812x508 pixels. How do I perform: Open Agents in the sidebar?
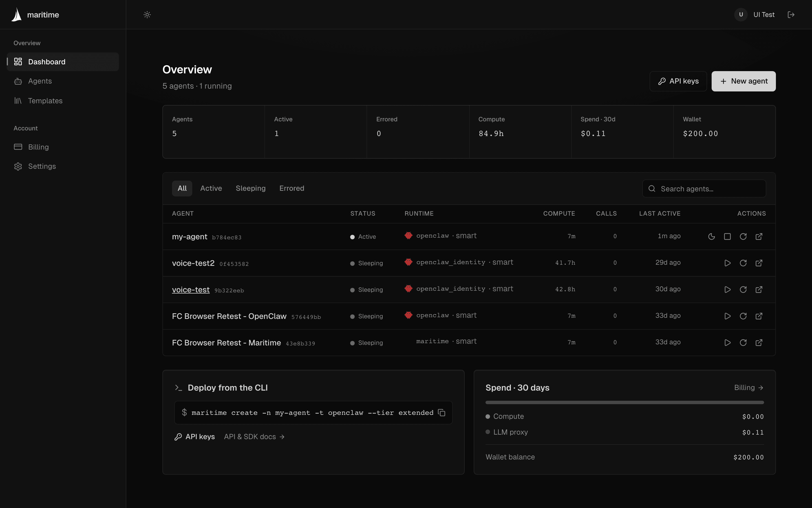tap(63, 81)
